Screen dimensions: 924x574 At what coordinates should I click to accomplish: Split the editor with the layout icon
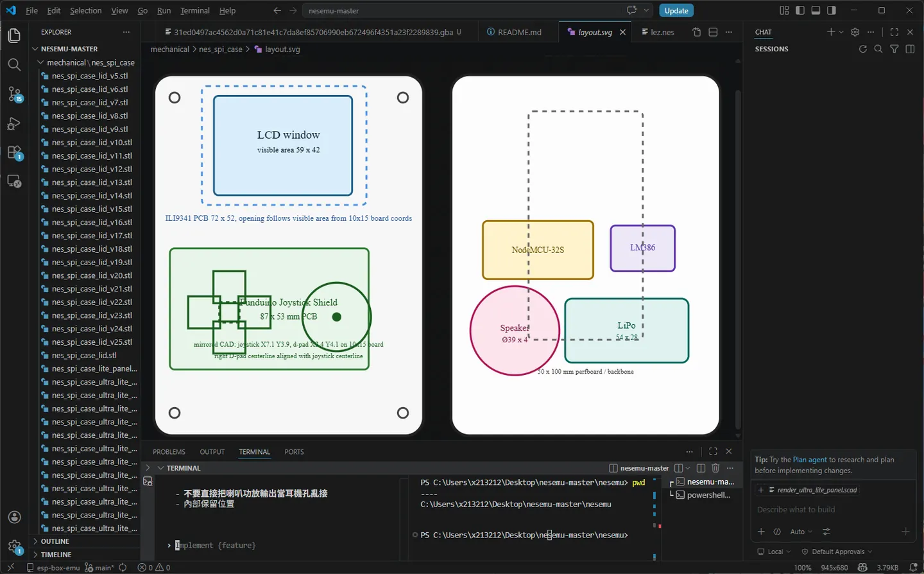(x=713, y=32)
